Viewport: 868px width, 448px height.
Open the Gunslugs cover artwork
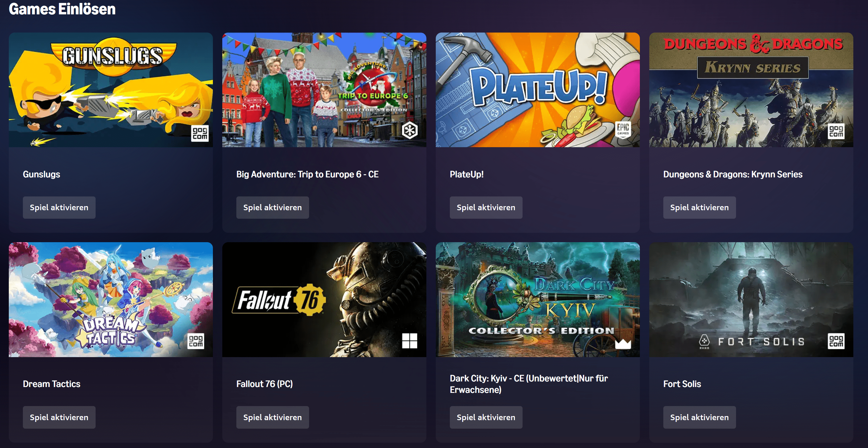[x=111, y=90]
